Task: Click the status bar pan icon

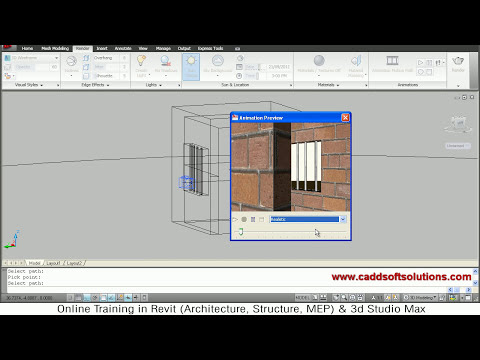Action: pyautogui.click(x=336, y=297)
